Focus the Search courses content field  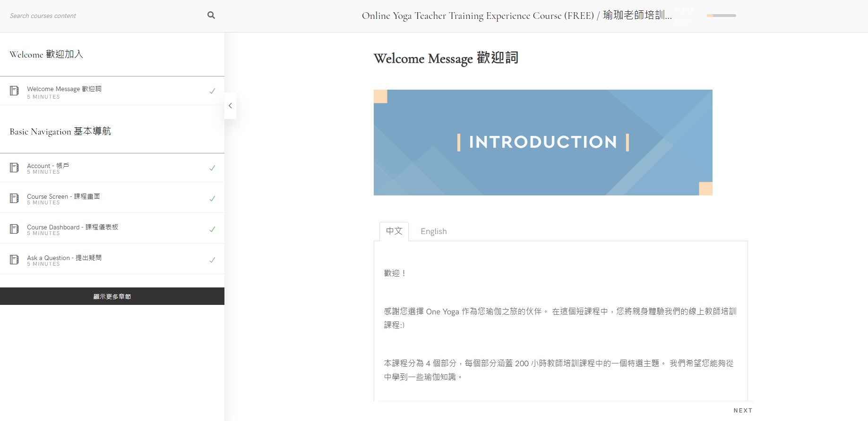click(106, 16)
